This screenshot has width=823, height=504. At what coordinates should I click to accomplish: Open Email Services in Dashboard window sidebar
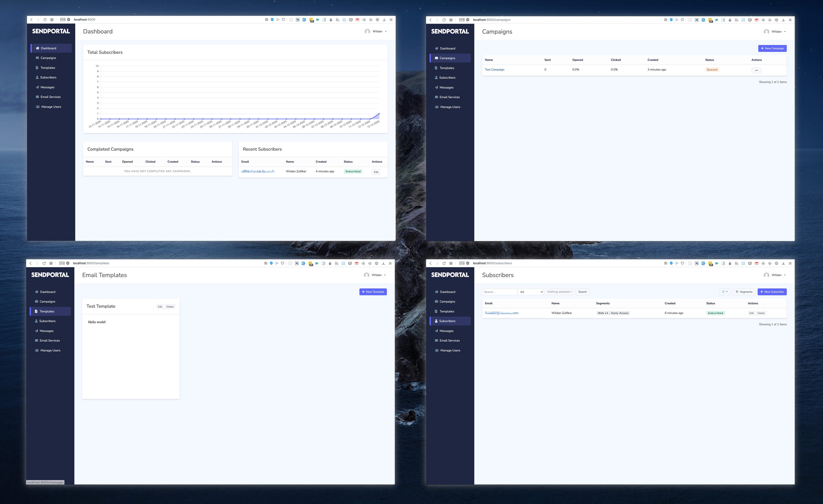click(50, 97)
